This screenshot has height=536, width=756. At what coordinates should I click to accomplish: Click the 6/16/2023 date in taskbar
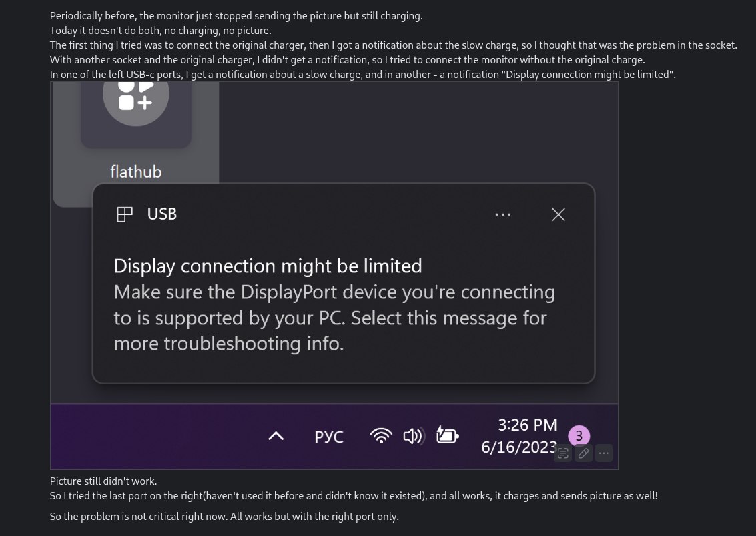(519, 447)
